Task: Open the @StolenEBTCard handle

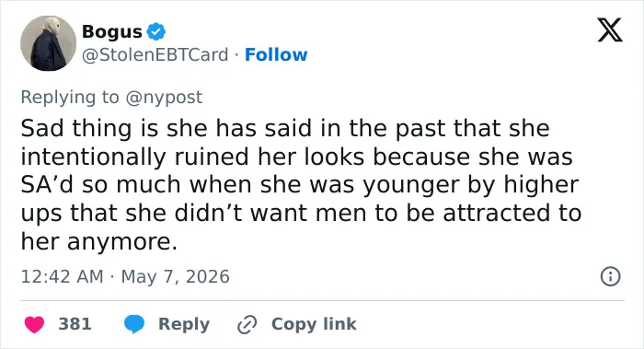Action: point(155,54)
